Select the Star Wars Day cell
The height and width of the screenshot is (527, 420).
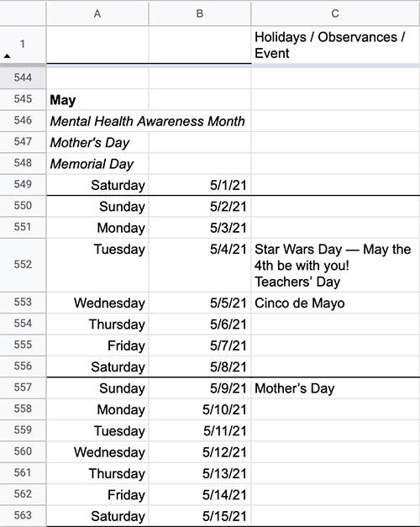pyautogui.click(x=335, y=265)
